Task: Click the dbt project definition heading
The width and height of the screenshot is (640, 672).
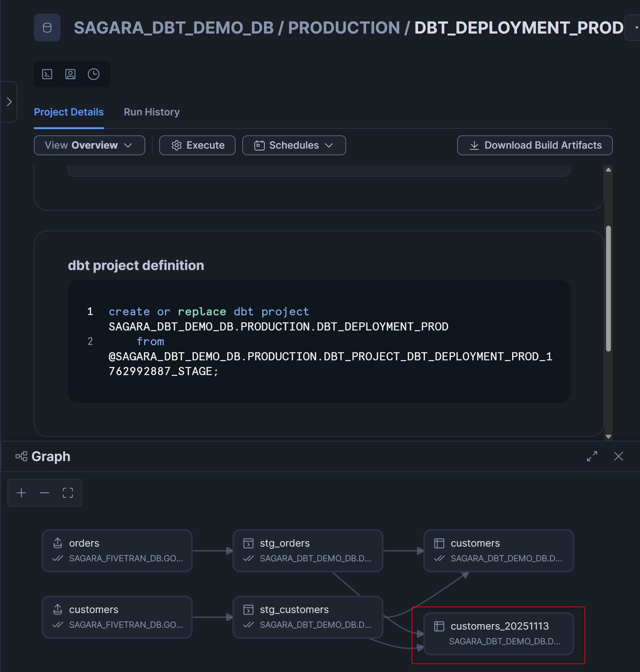Action: pyautogui.click(x=136, y=266)
